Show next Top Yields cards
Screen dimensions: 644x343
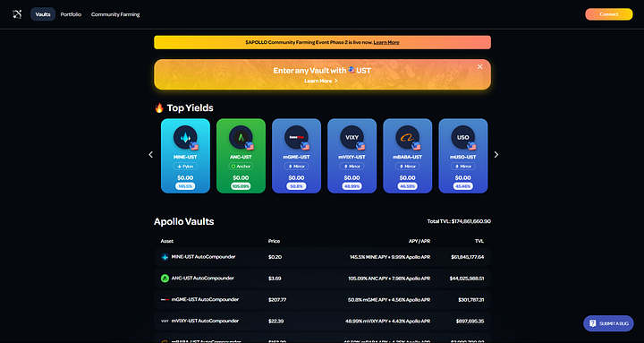pos(496,155)
